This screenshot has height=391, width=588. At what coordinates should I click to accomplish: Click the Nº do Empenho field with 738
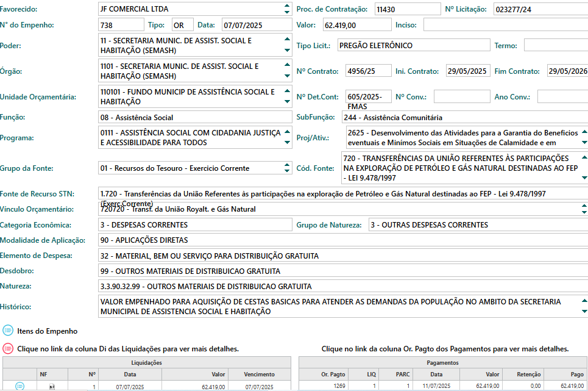[121, 25]
